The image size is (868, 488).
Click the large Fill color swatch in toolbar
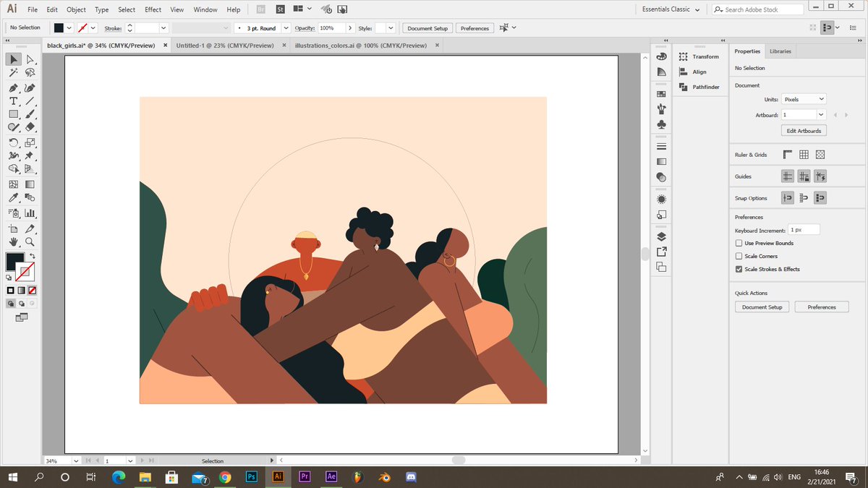coord(14,261)
